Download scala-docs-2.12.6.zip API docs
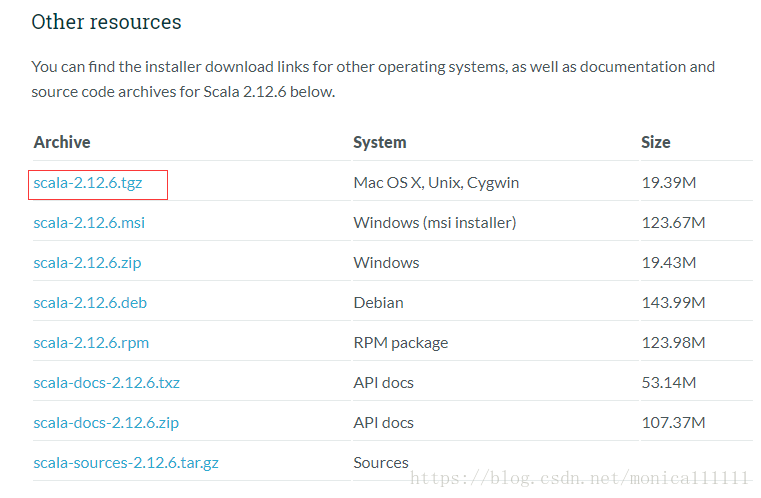The image size is (761, 498). (x=106, y=423)
